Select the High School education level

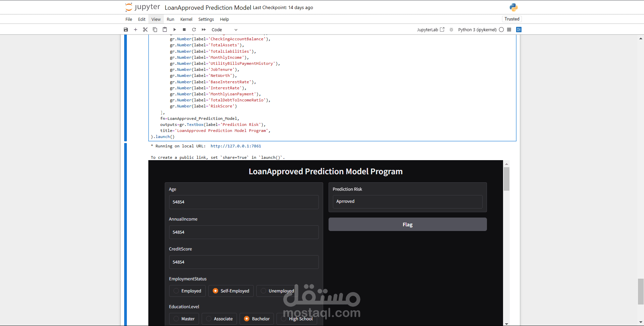pos(297,319)
